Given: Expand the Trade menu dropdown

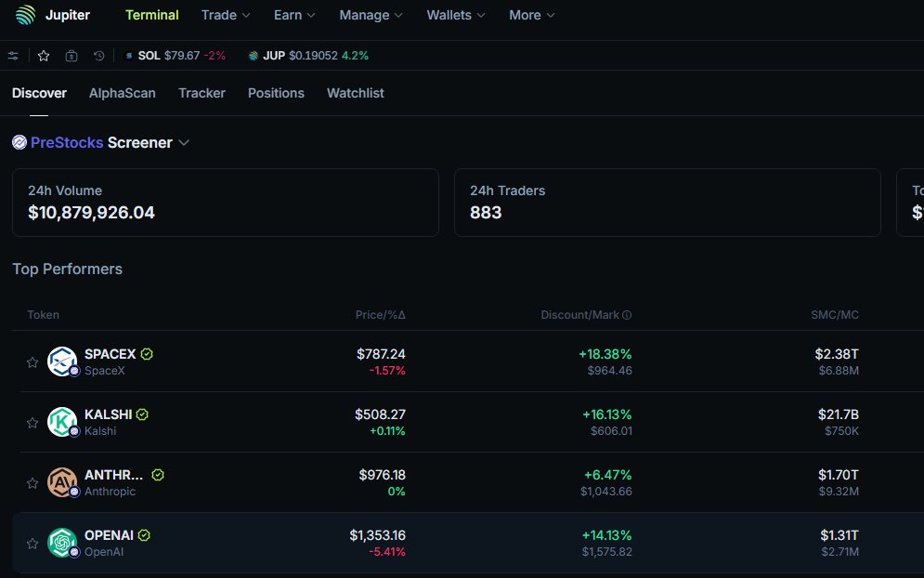Looking at the screenshot, I should tap(226, 16).
